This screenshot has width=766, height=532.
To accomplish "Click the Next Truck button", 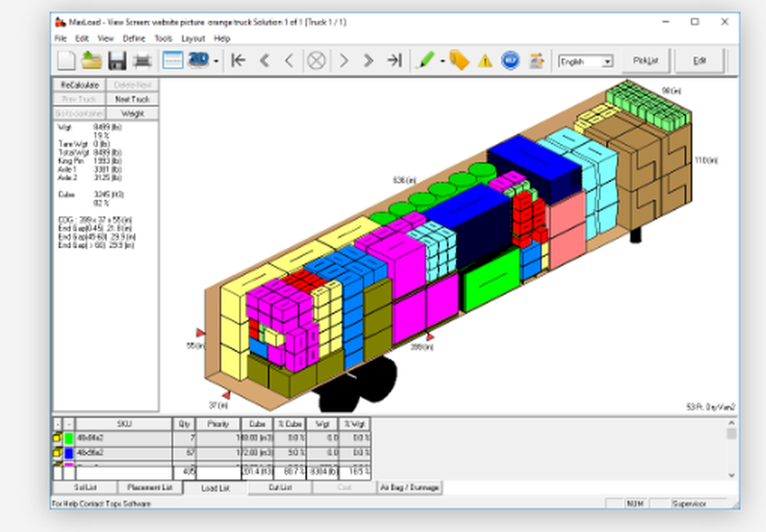I will [x=133, y=99].
